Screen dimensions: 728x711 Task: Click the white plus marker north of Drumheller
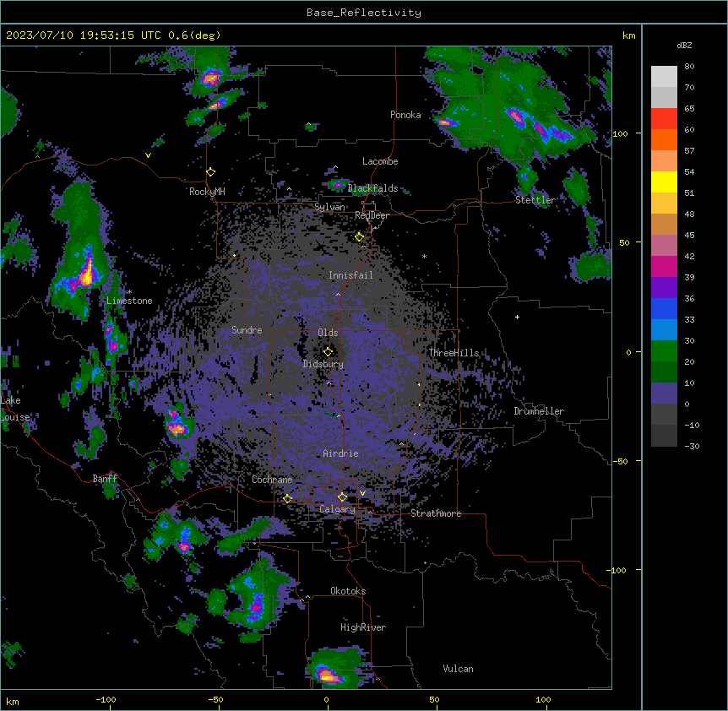point(517,317)
